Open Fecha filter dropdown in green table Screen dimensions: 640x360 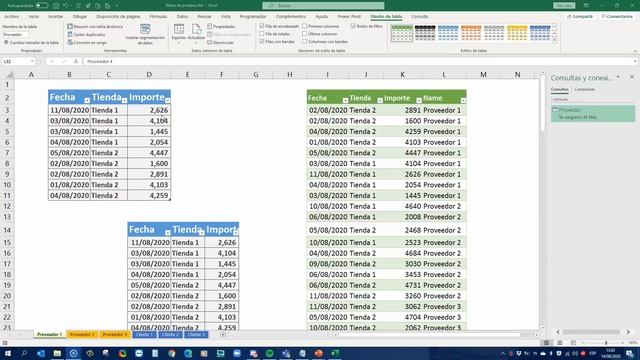(345, 100)
